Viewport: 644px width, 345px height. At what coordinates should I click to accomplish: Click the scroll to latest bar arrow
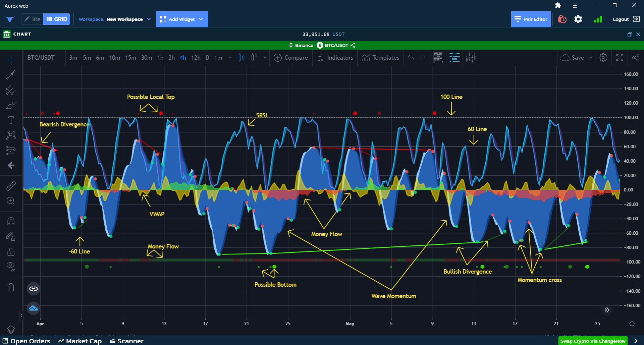tap(607, 310)
